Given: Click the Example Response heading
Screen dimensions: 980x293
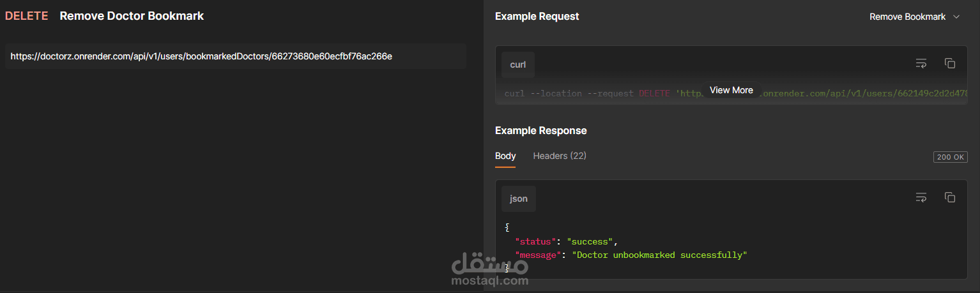Looking at the screenshot, I should (x=540, y=130).
